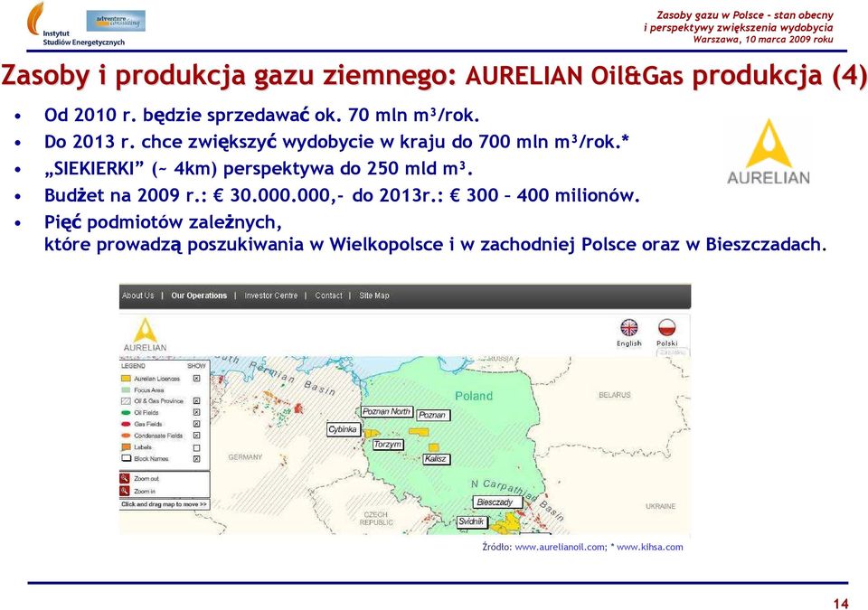Uncheck the Oil & Gas Province checkbox
Viewport: 868px width, 610px height.
196,400
